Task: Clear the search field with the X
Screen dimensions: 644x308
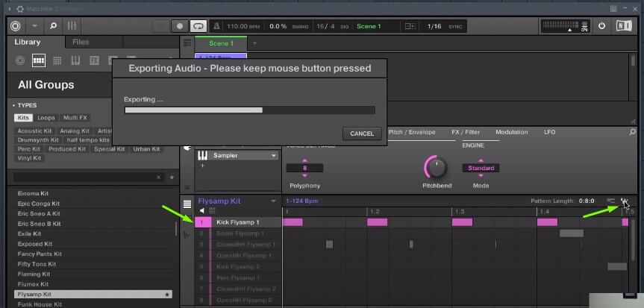Action: tap(158, 177)
